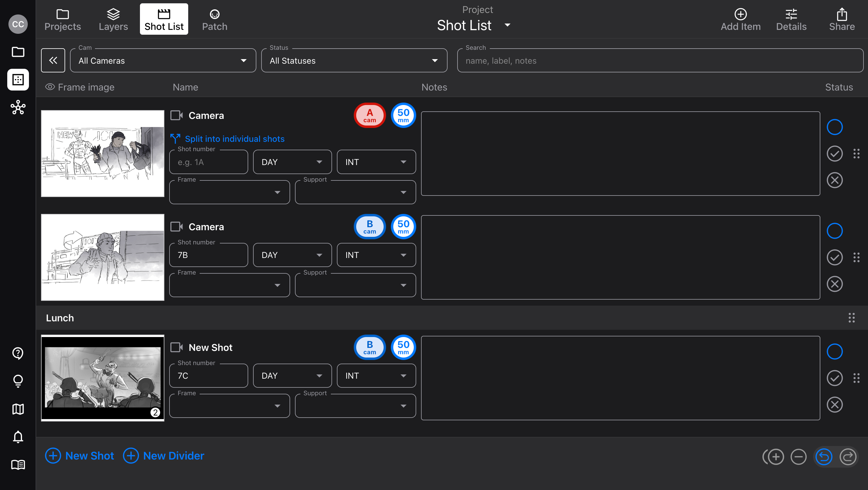Click the 7C shot storyboard thumbnail
Image resolution: width=868 pixels, height=490 pixels.
tap(103, 378)
